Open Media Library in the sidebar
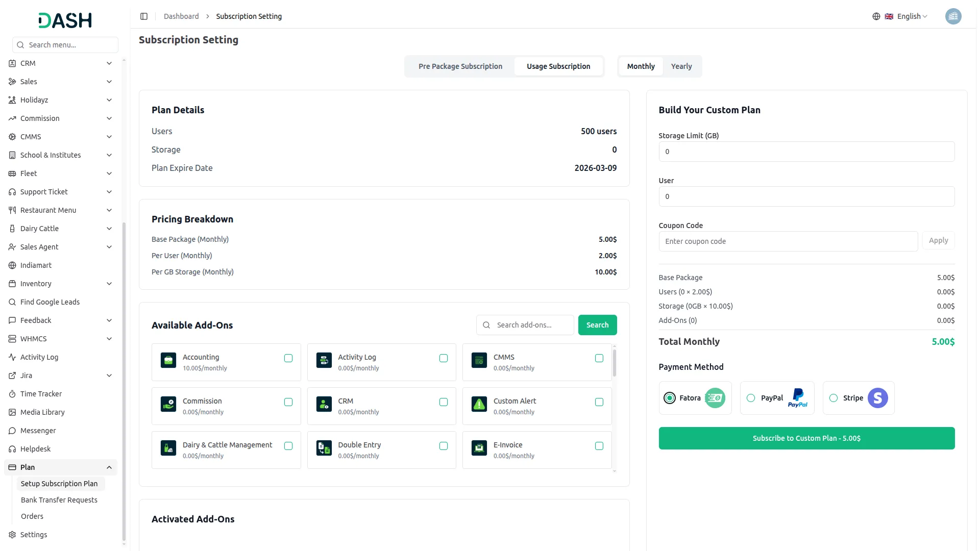Viewport: 980px width, 551px height. pyautogui.click(x=42, y=412)
